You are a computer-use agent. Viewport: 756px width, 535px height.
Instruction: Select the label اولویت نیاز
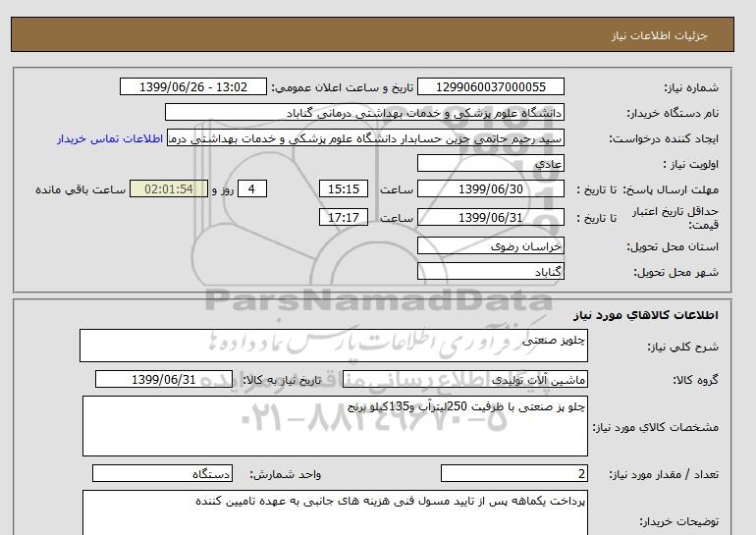[x=691, y=164]
